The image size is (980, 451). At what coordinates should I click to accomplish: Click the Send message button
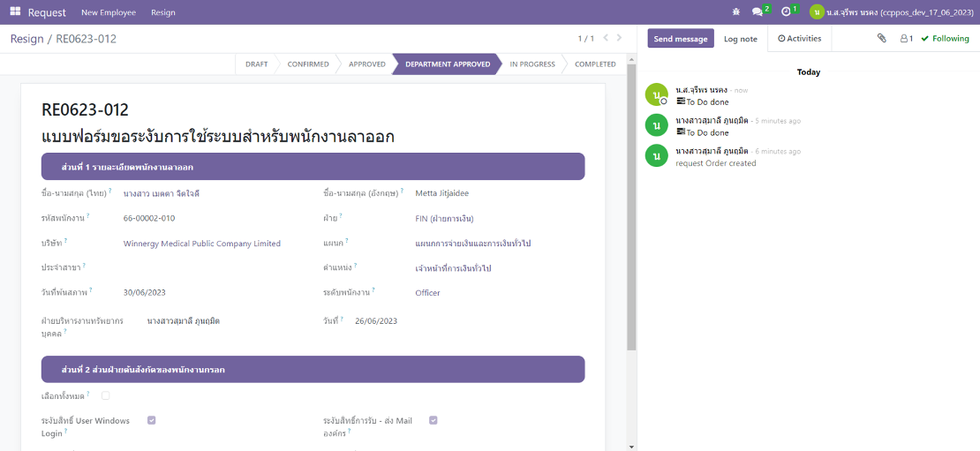[x=681, y=39]
